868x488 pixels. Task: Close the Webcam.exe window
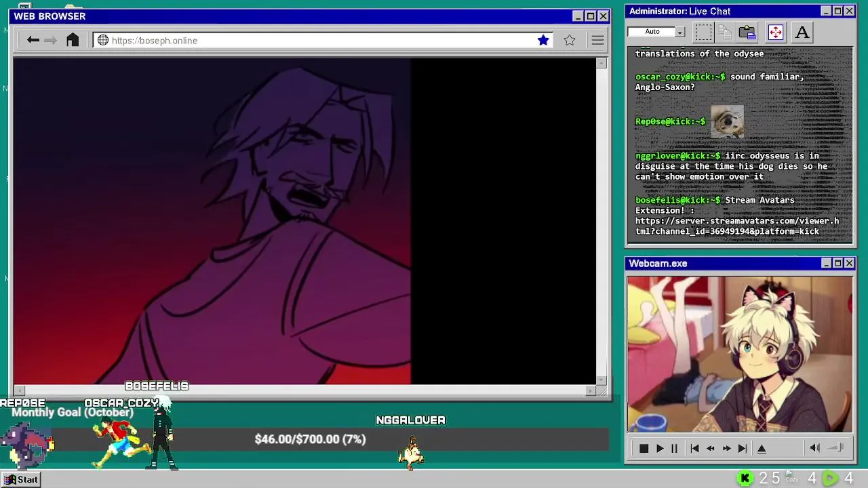click(849, 263)
